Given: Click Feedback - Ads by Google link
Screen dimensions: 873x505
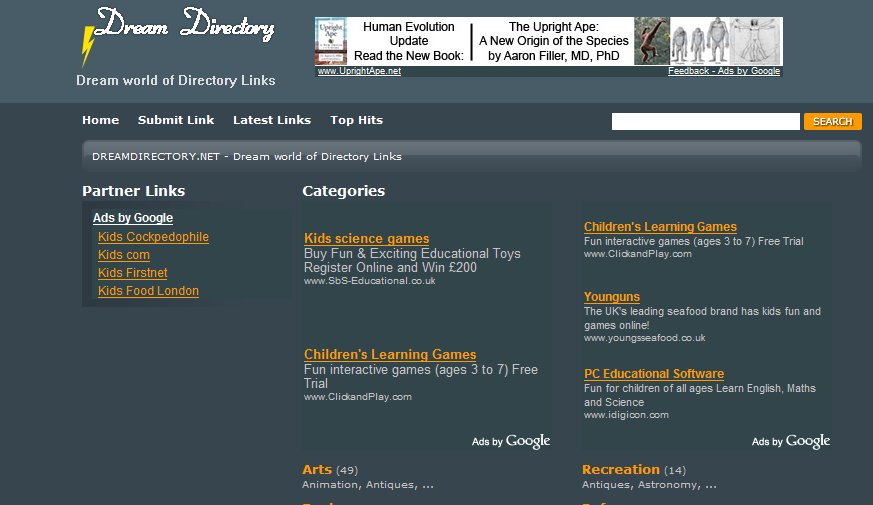Looking at the screenshot, I should tap(724, 71).
